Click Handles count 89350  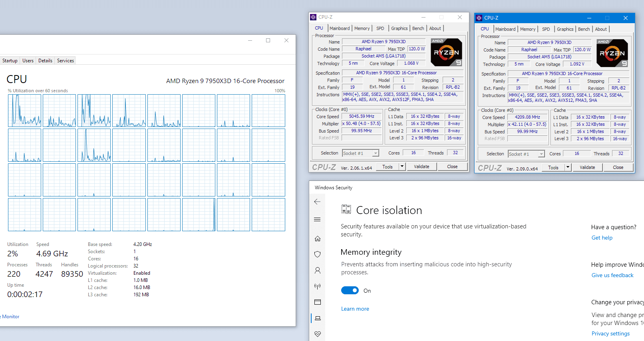click(x=72, y=274)
